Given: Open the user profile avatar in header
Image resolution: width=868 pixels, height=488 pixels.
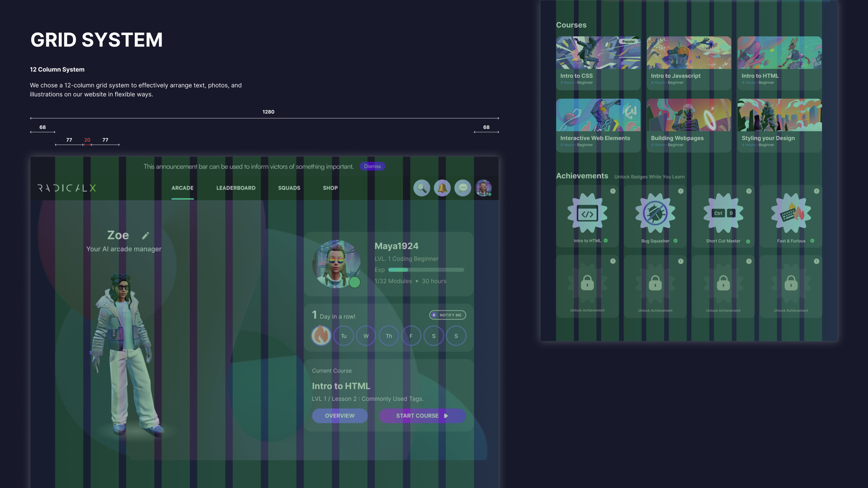Looking at the screenshot, I should point(483,188).
